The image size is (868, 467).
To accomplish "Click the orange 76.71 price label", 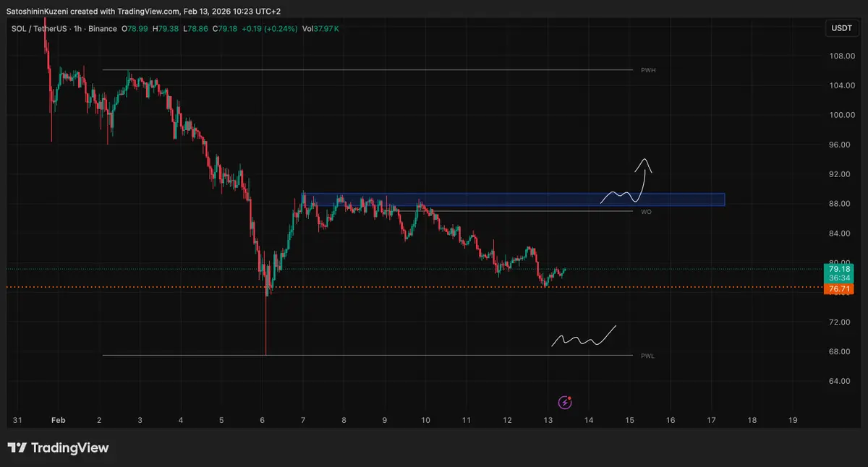I will pos(839,289).
